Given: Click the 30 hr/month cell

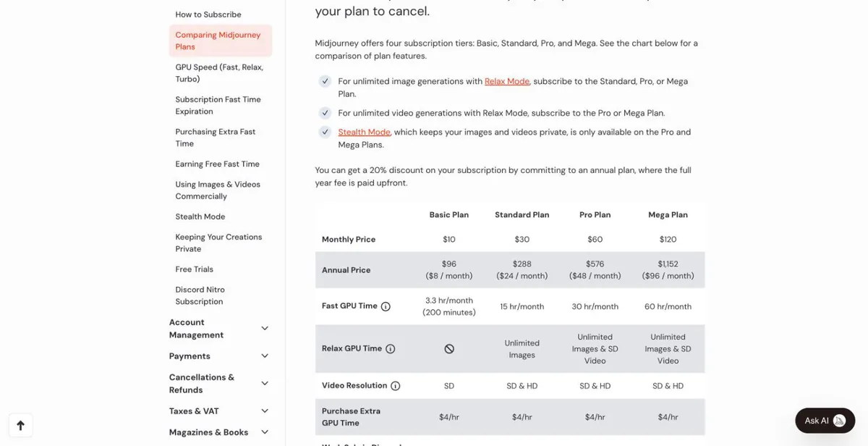Looking at the screenshot, I should pyautogui.click(x=595, y=307).
